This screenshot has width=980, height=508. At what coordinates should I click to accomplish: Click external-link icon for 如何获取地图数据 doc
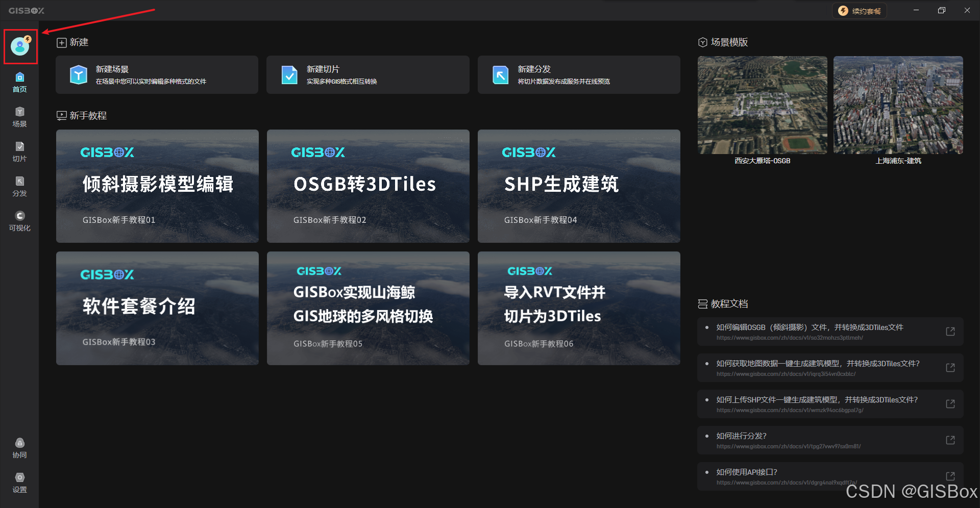tap(950, 368)
